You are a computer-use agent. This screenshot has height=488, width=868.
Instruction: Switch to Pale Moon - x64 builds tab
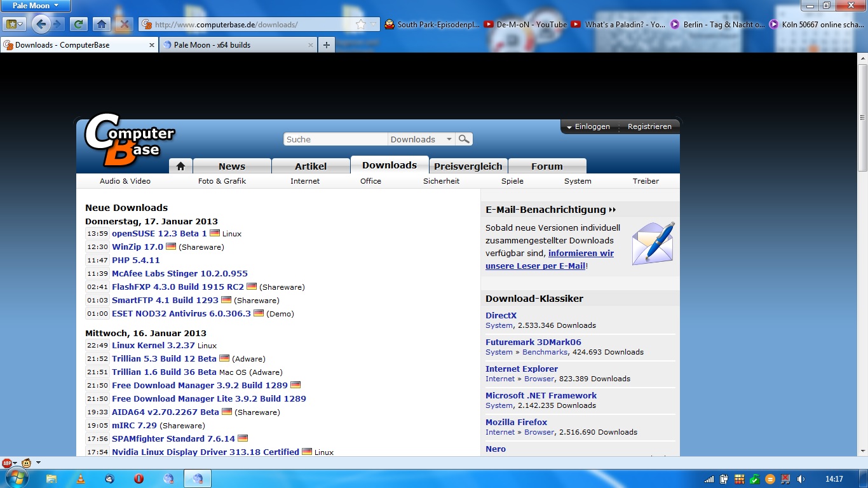tap(238, 45)
